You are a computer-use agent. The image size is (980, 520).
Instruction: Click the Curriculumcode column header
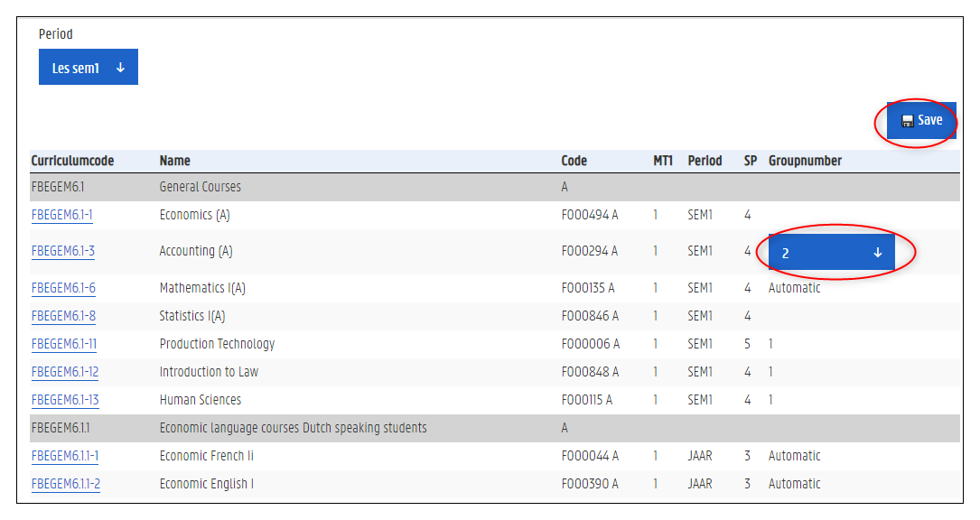(72, 161)
